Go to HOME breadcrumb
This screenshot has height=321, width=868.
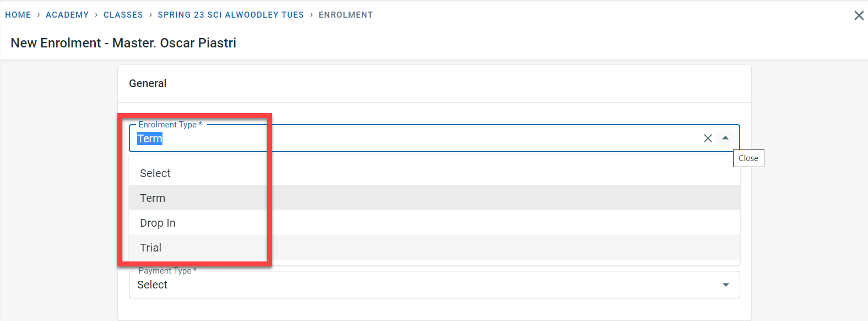pyautogui.click(x=18, y=15)
